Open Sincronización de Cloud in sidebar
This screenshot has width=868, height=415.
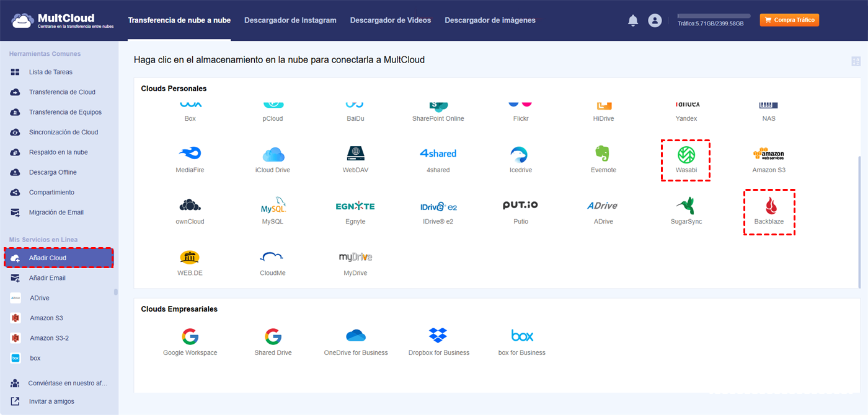[x=60, y=132]
